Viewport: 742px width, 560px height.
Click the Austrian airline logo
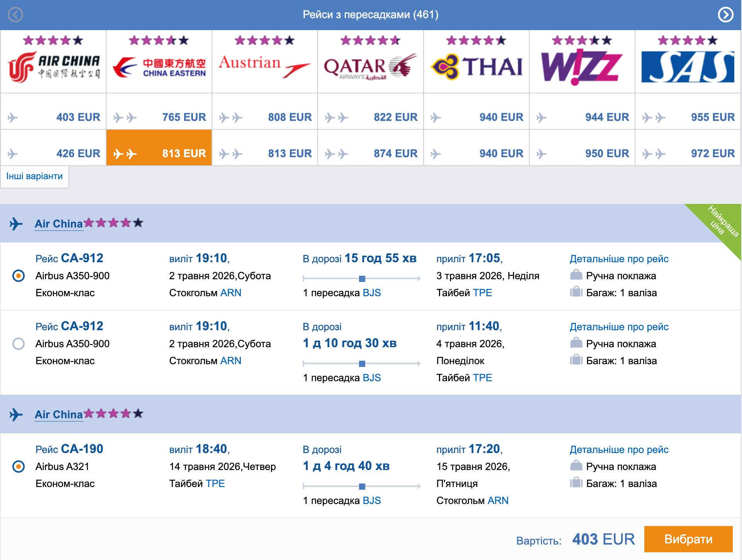coord(265,66)
